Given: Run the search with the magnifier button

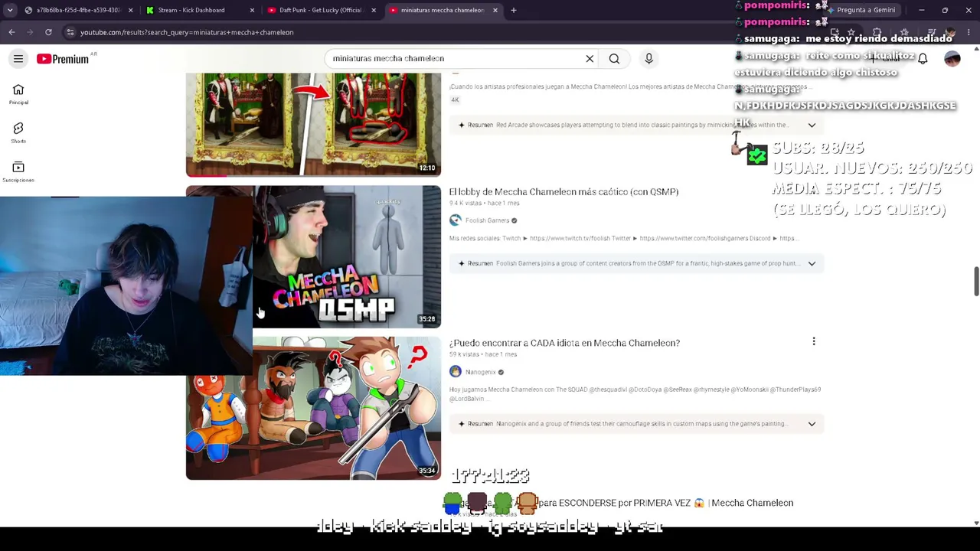Looking at the screenshot, I should pos(614,59).
